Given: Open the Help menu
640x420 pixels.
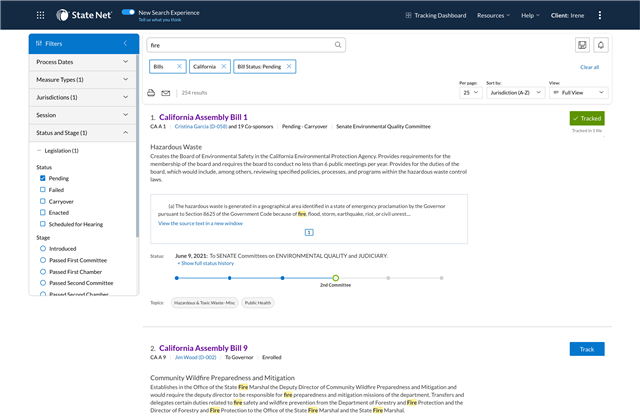Looking at the screenshot, I should tap(530, 16).
